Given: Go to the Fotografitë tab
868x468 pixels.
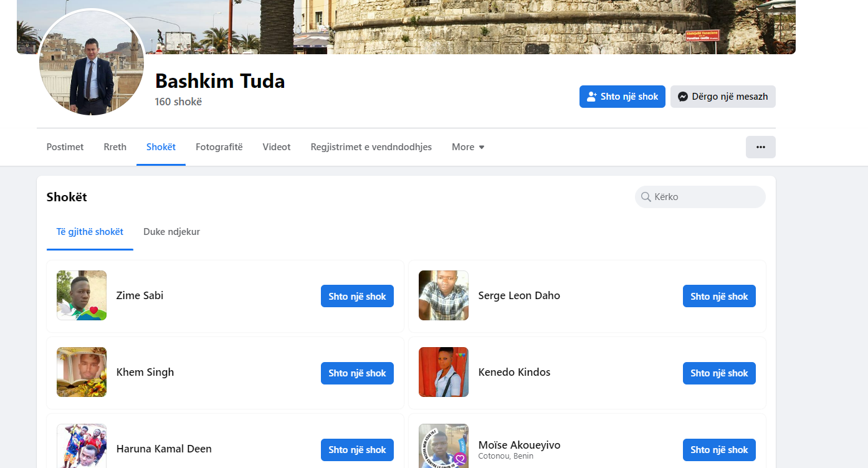Looking at the screenshot, I should point(219,147).
